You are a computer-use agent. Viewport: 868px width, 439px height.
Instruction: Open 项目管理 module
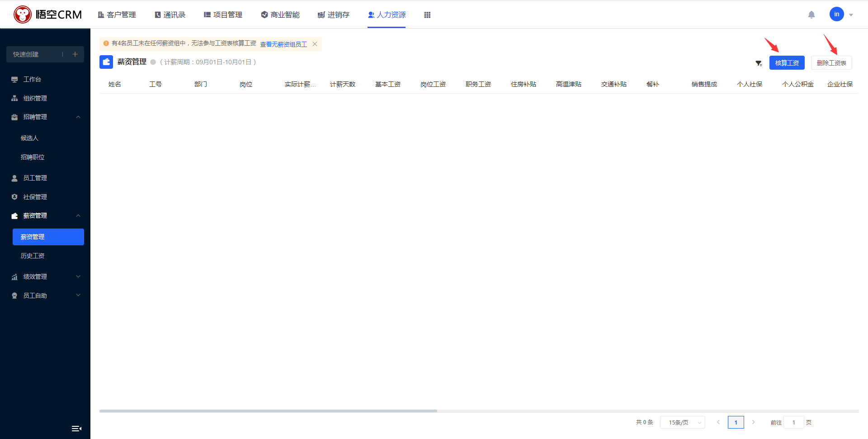click(223, 15)
